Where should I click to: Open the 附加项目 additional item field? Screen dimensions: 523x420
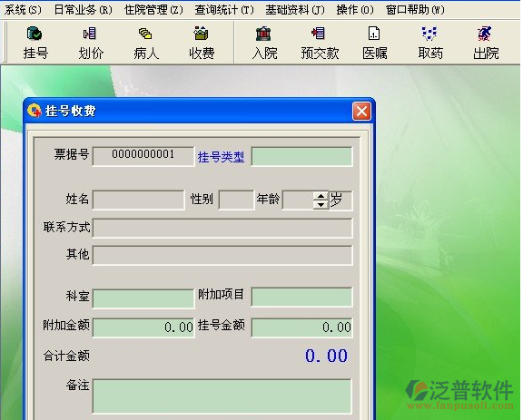[x=301, y=297]
